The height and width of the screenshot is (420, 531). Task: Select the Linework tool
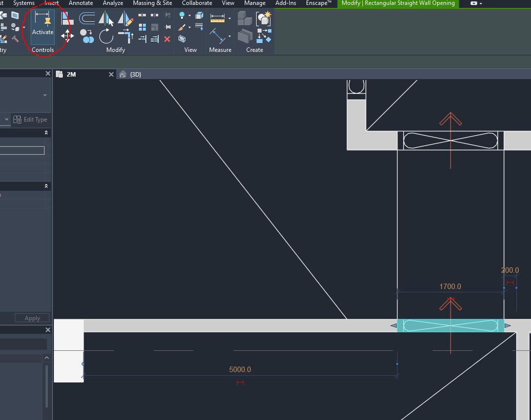point(199,27)
